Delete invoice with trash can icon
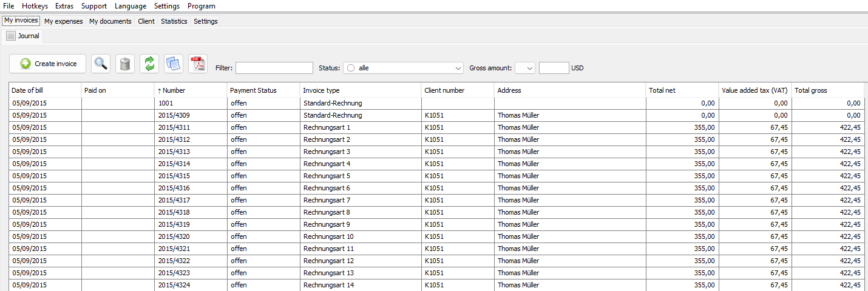Image resolution: width=868 pixels, height=291 pixels. [125, 64]
